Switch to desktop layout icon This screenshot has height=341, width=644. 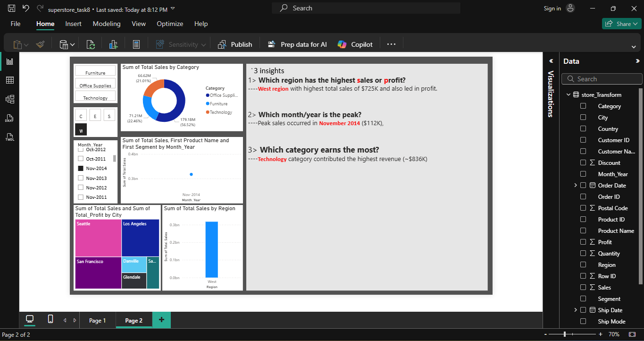coord(30,319)
